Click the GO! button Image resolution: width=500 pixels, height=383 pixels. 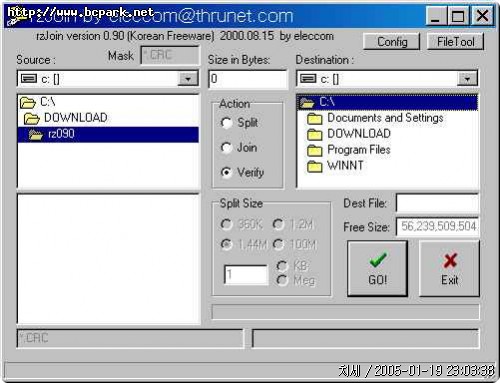(x=377, y=268)
